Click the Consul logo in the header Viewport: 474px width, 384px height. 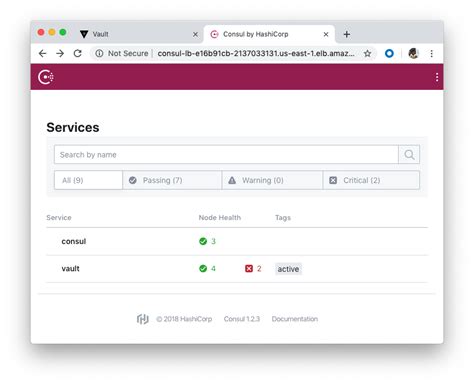tap(46, 77)
